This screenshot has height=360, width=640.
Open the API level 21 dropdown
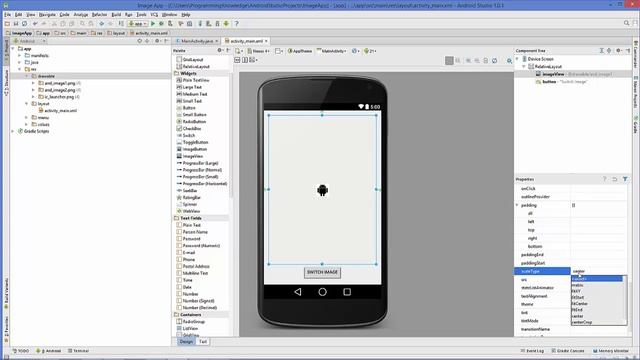[x=370, y=51]
